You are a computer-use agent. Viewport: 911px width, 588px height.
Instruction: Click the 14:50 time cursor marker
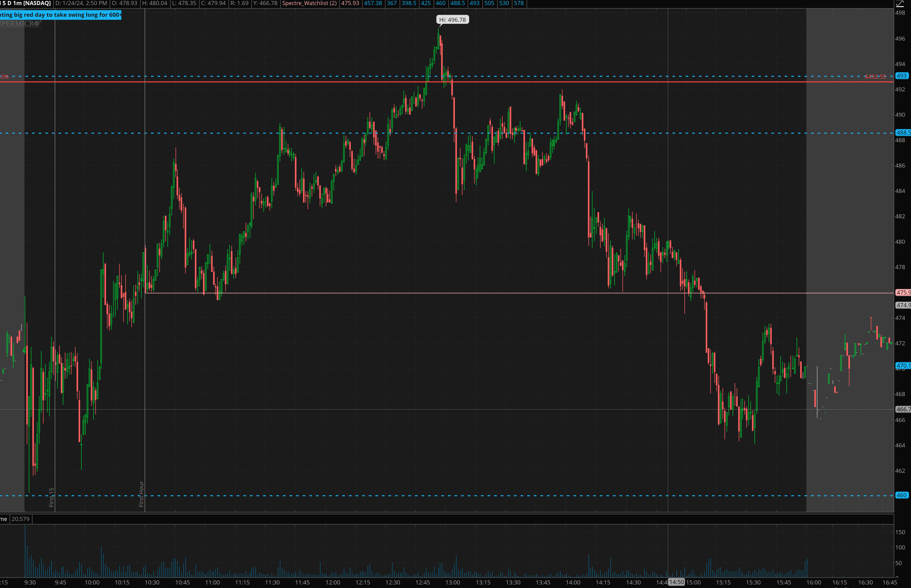(x=676, y=582)
